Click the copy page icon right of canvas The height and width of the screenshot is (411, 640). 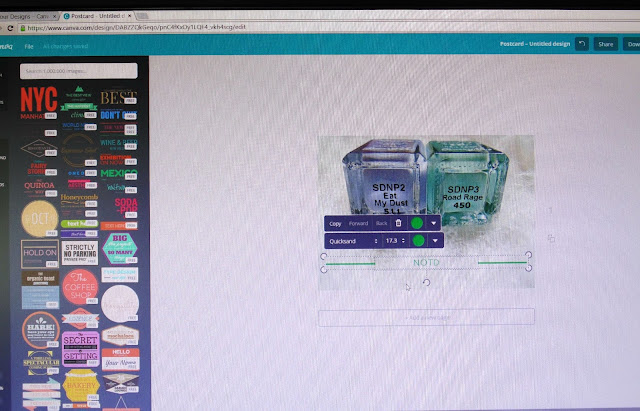click(551, 238)
